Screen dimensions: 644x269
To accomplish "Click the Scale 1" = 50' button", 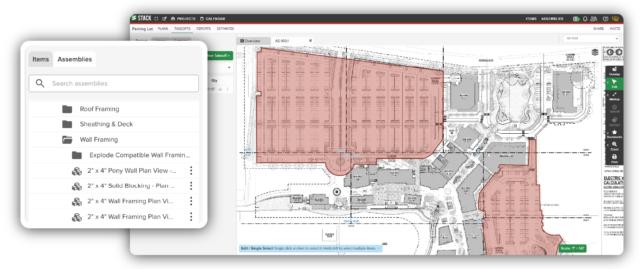I will pos(572,248).
